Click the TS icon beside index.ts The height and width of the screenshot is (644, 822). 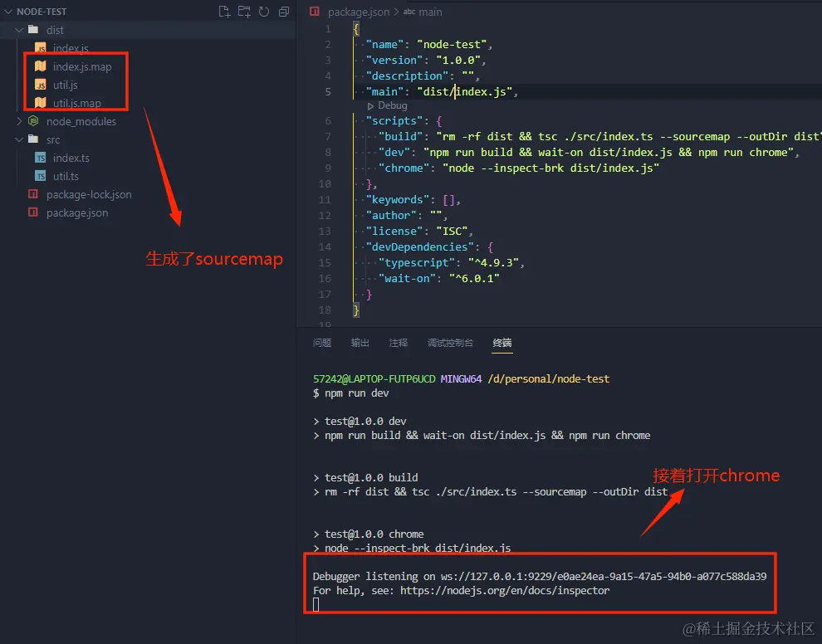tap(41, 158)
